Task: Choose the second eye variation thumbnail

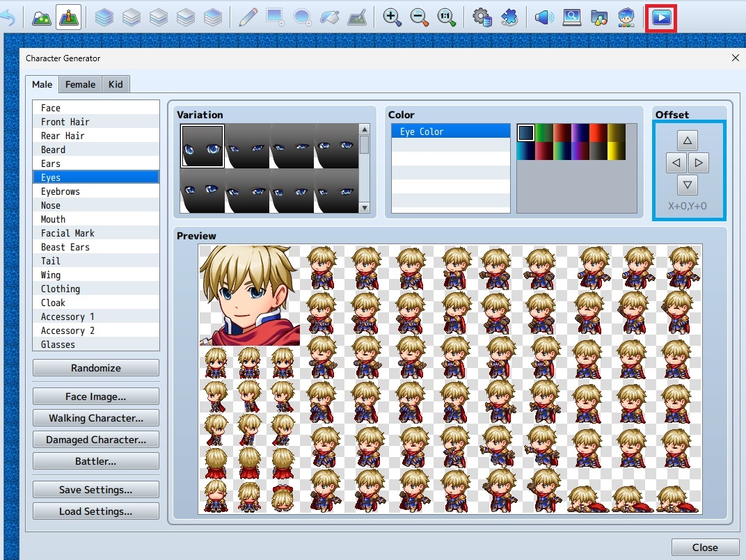Action: point(247,146)
